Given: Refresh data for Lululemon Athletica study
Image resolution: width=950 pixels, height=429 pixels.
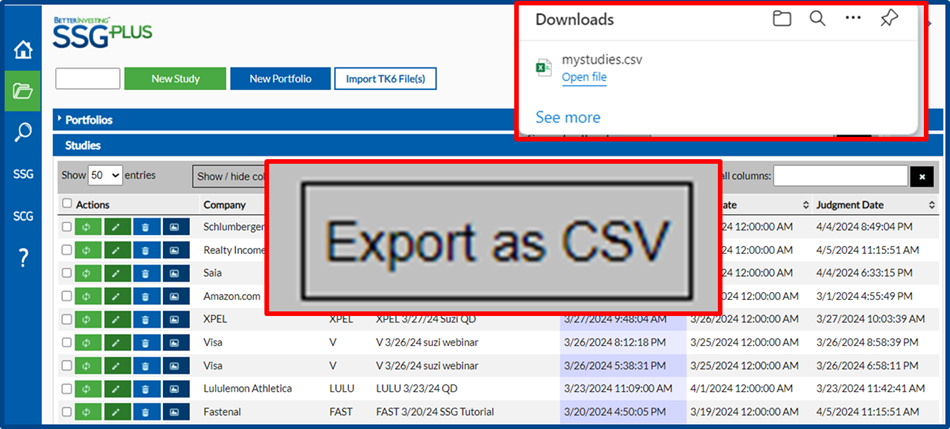Looking at the screenshot, I should tap(88, 388).
